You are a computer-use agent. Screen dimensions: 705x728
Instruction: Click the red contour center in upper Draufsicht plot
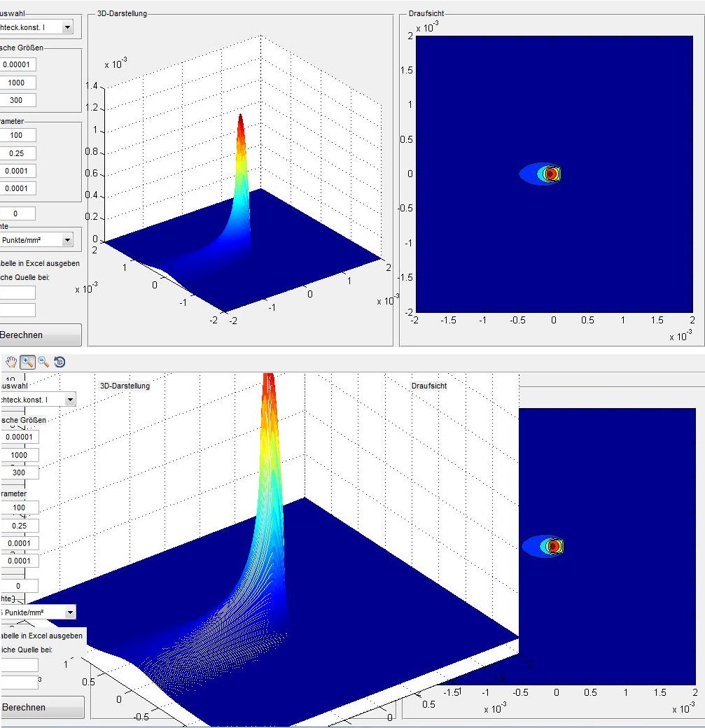tap(550, 173)
